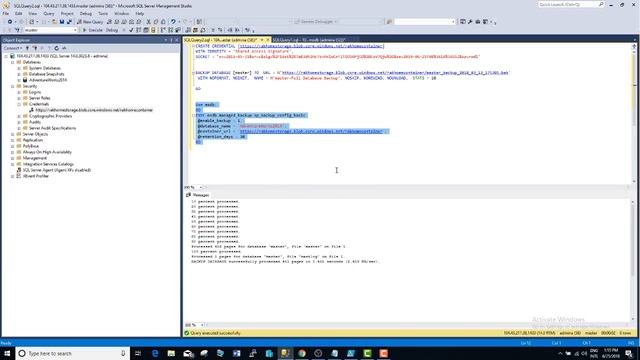Select the XEvent Profiler node
Screen dimensions: 640x360
(x=36, y=176)
